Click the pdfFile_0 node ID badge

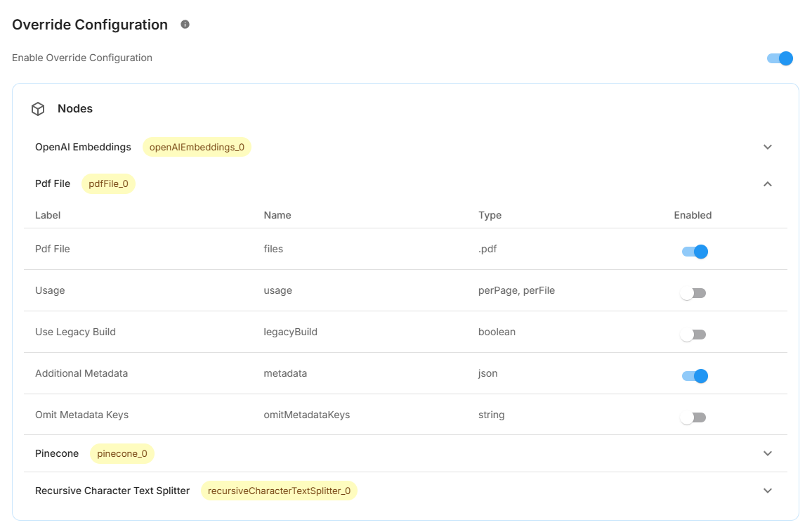(x=108, y=184)
